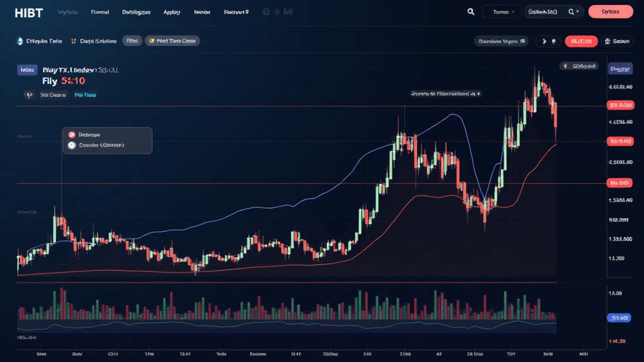Click the white circular icon in the chart legend

point(71,145)
